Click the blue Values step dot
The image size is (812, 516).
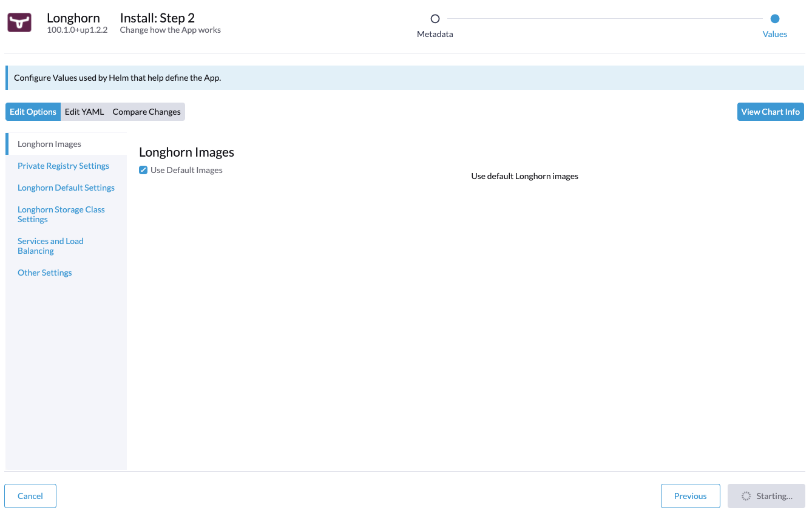pyautogui.click(x=774, y=19)
